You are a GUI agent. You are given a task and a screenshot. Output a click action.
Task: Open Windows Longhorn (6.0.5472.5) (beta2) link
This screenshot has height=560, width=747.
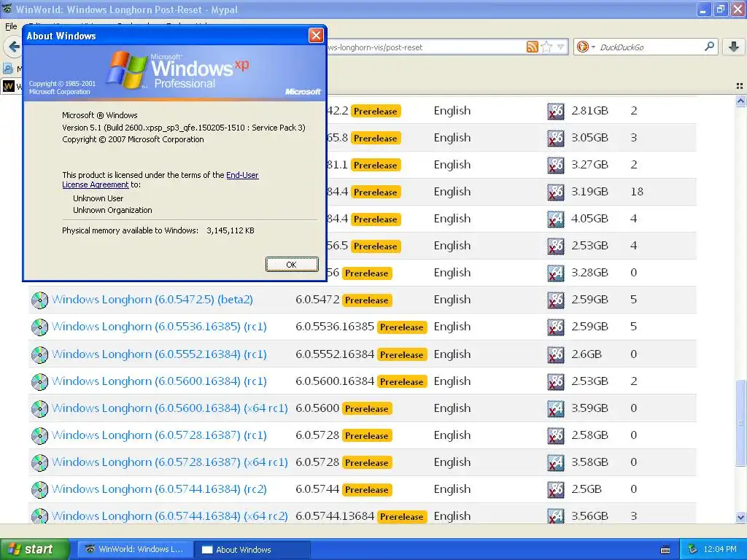152,300
